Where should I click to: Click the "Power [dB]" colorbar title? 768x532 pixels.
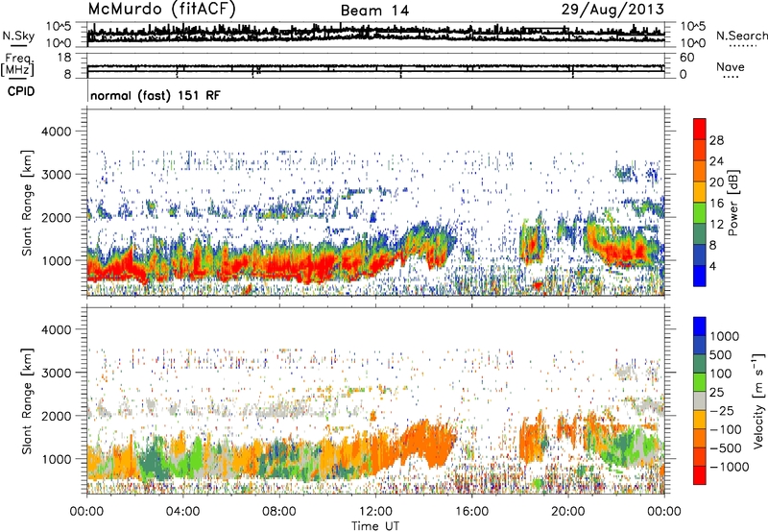pos(733,203)
